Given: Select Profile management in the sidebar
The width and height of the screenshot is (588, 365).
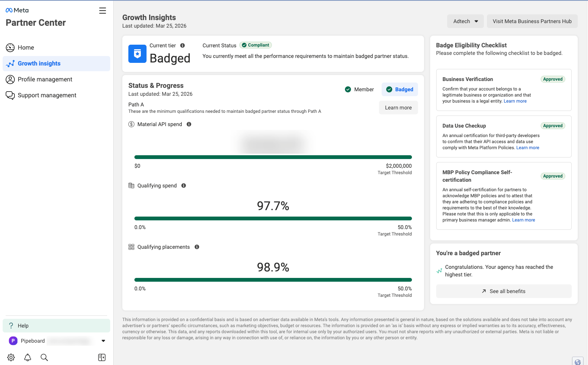Looking at the screenshot, I should click(x=45, y=80).
